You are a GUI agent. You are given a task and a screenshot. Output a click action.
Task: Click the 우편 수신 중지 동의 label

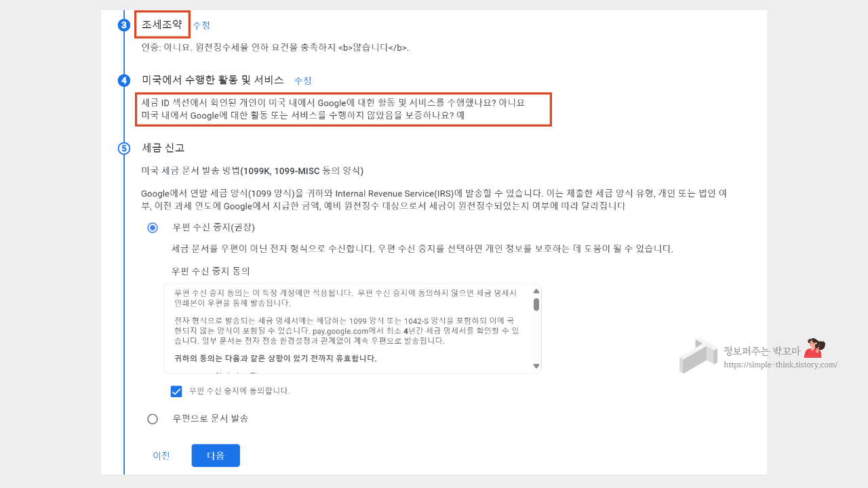pyautogui.click(x=211, y=271)
